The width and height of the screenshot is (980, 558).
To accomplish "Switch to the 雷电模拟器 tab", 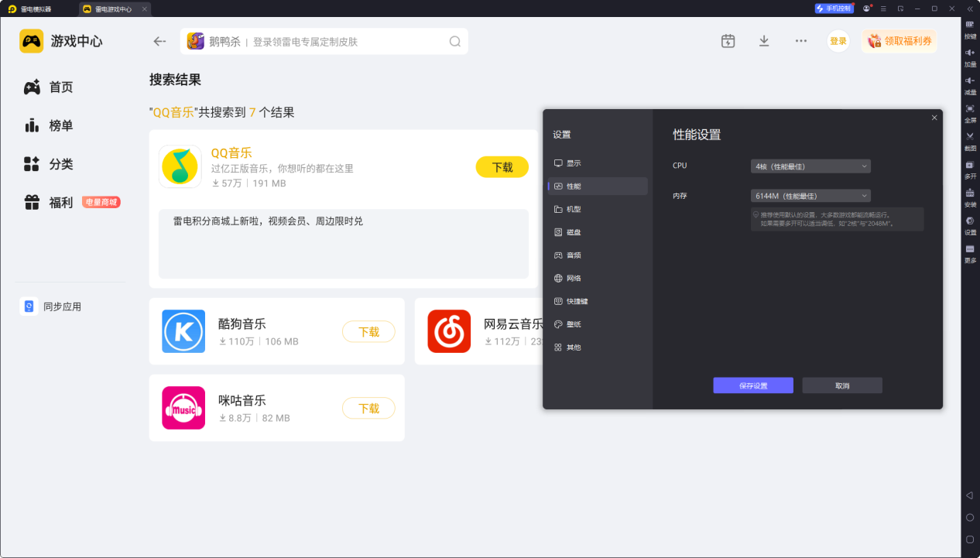I will click(x=36, y=9).
